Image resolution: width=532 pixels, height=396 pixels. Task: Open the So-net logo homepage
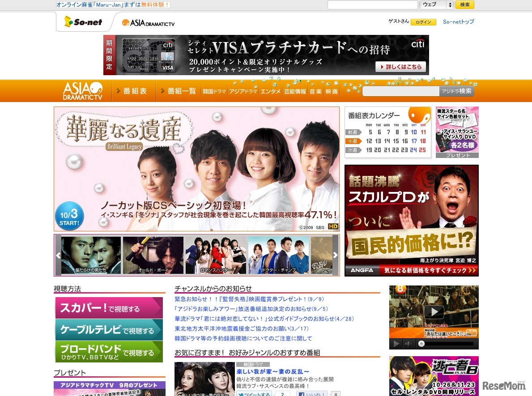[83, 21]
